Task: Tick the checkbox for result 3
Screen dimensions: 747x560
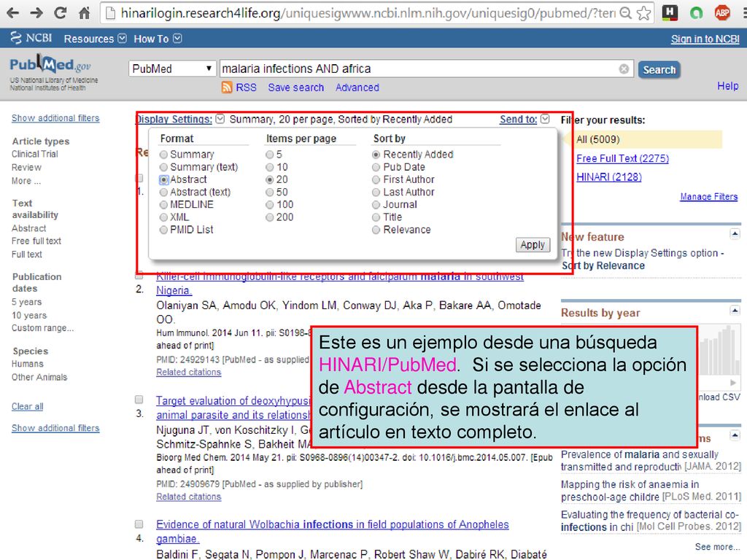Action: [x=139, y=399]
